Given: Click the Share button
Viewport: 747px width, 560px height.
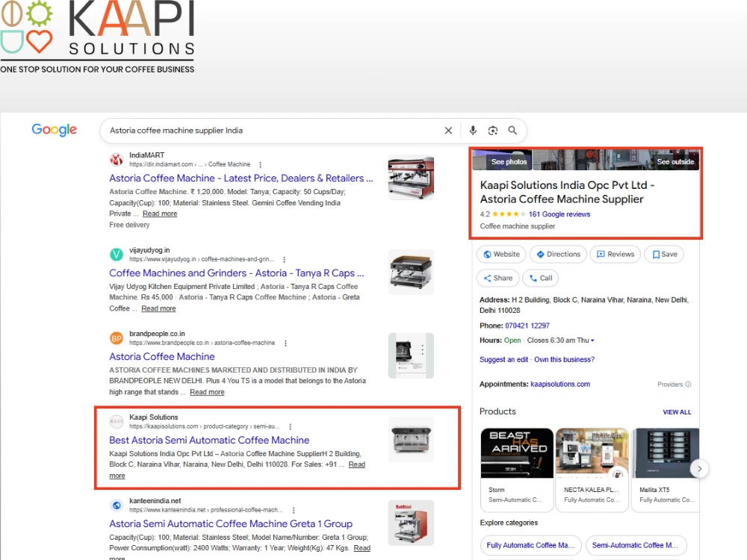Looking at the screenshot, I should click(x=498, y=278).
